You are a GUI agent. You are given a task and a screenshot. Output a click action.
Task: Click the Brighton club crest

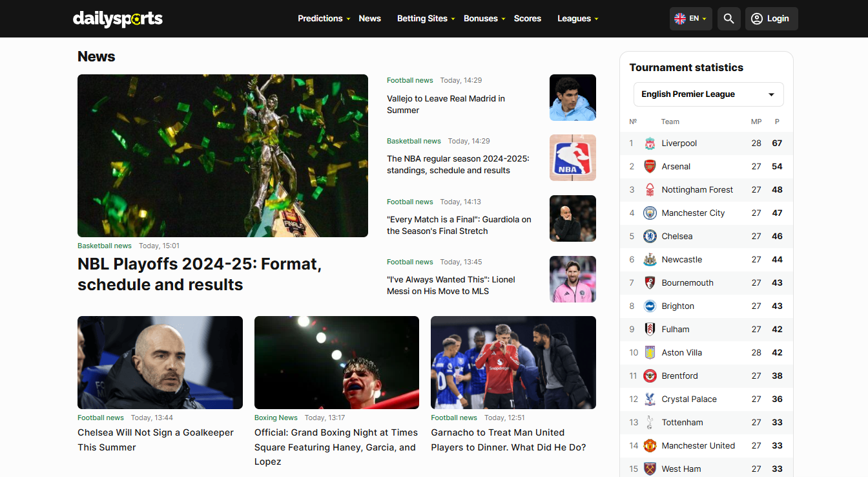pyautogui.click(x=650, y=306)
